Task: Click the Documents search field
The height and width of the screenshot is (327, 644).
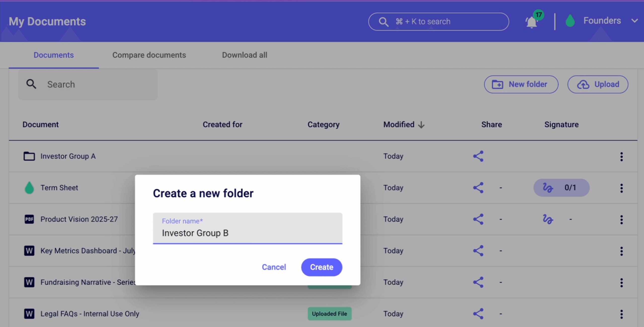Action: click(96, 84)
